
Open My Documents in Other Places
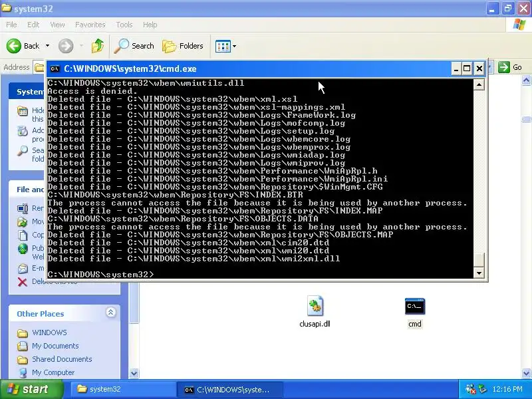click(x=55, y=346)
